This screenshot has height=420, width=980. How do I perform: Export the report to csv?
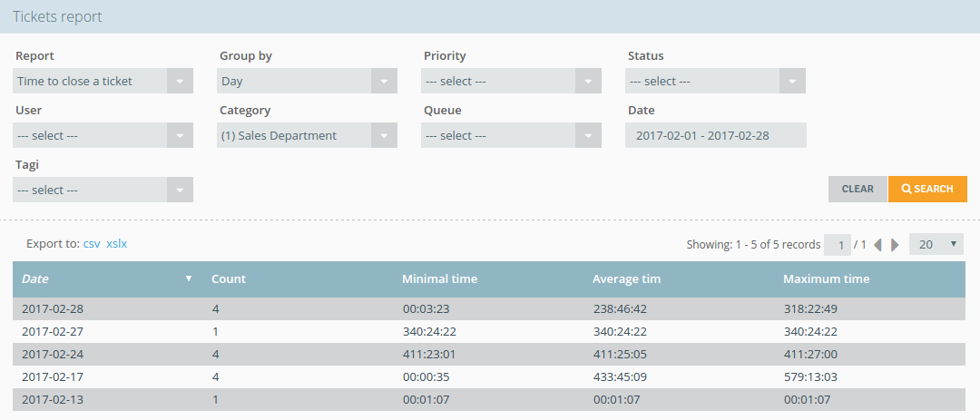tap(92, 244)
